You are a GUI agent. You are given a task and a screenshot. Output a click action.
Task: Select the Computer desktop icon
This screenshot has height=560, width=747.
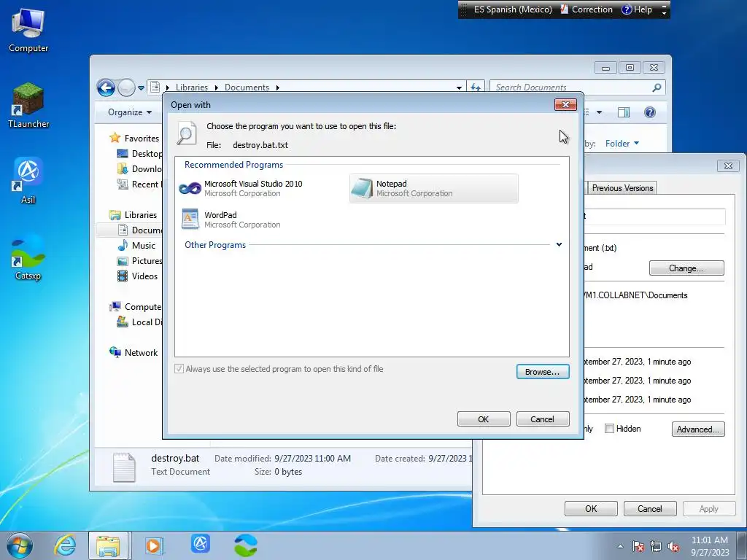pyautogui.click(x=28, y=31)
